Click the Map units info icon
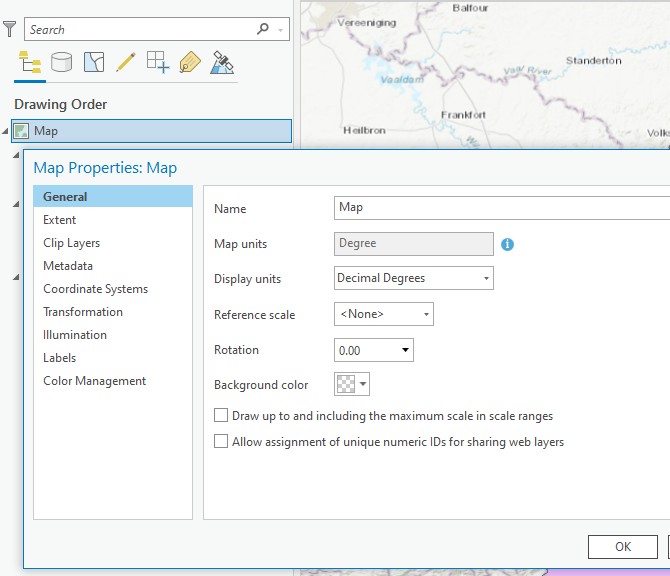The width and height of the screenshot is (670, 576). point(507,244)
